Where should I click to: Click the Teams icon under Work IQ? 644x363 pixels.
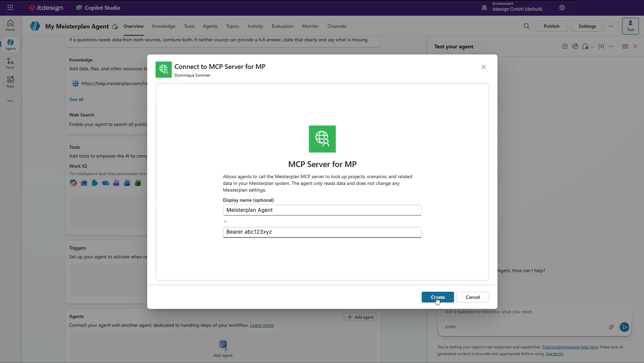coord(116,183)
